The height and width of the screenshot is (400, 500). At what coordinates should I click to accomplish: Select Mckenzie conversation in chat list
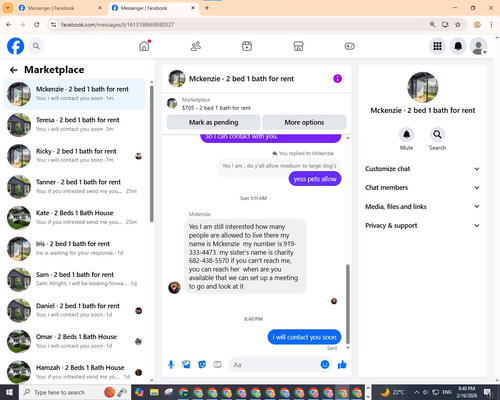pos(74,94)
